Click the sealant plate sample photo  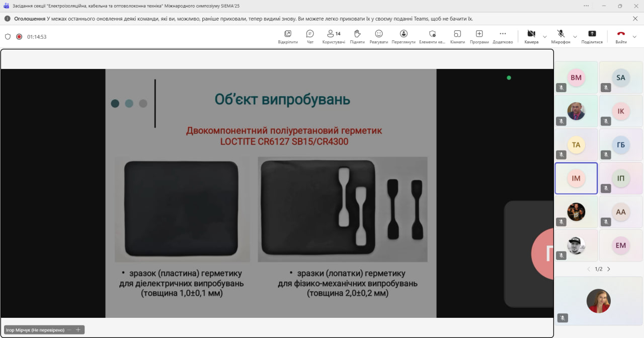[x=182, y=209]
